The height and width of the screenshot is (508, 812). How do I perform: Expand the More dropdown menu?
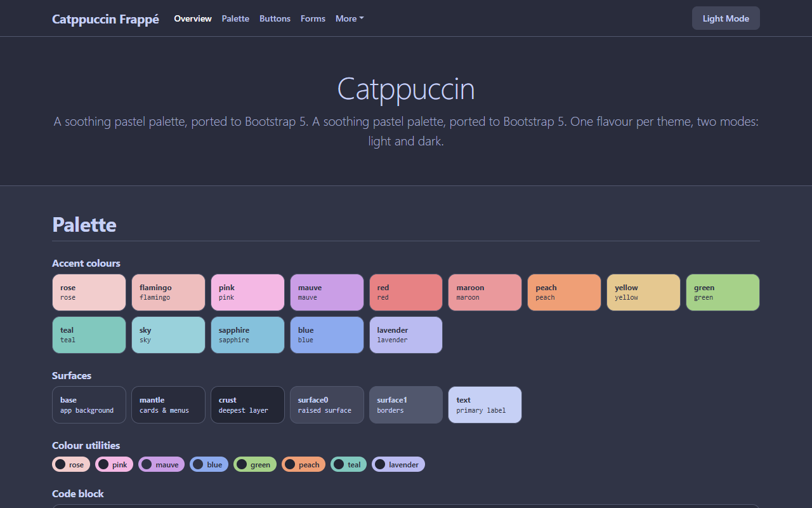click(350, 18)
